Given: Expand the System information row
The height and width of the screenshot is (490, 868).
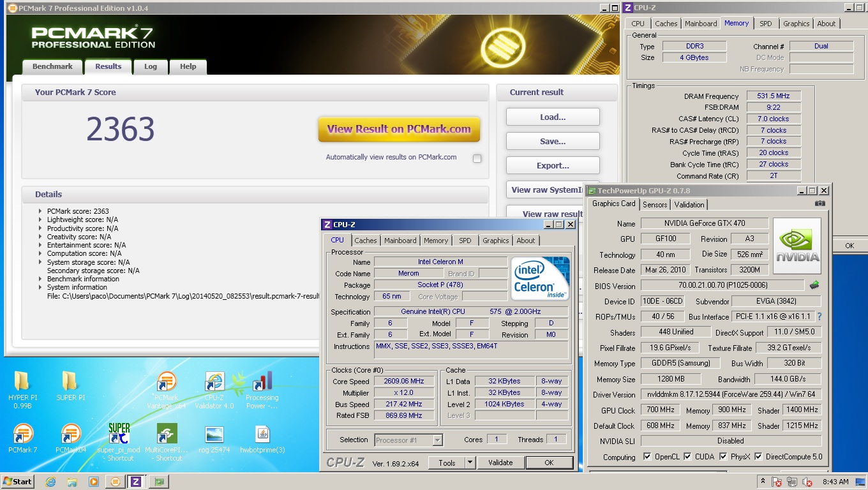Looking at the screenshot, I should click(x=41, y=287).
